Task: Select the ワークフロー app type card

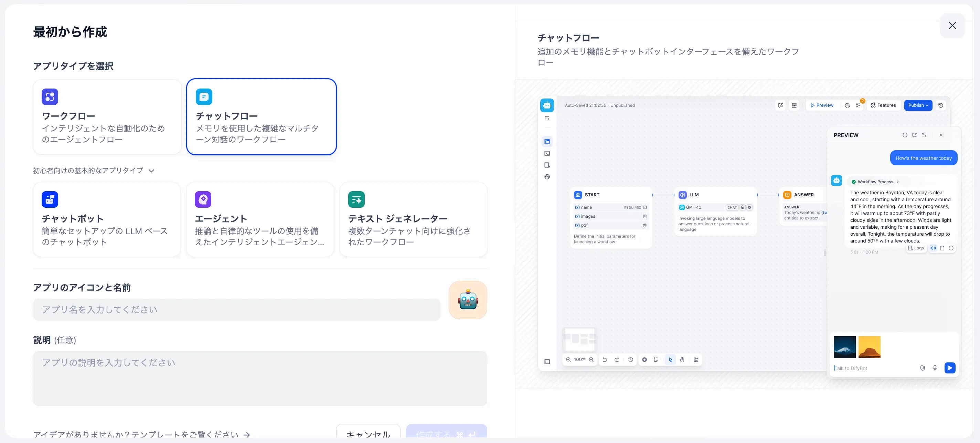Action: pos(107,116)
